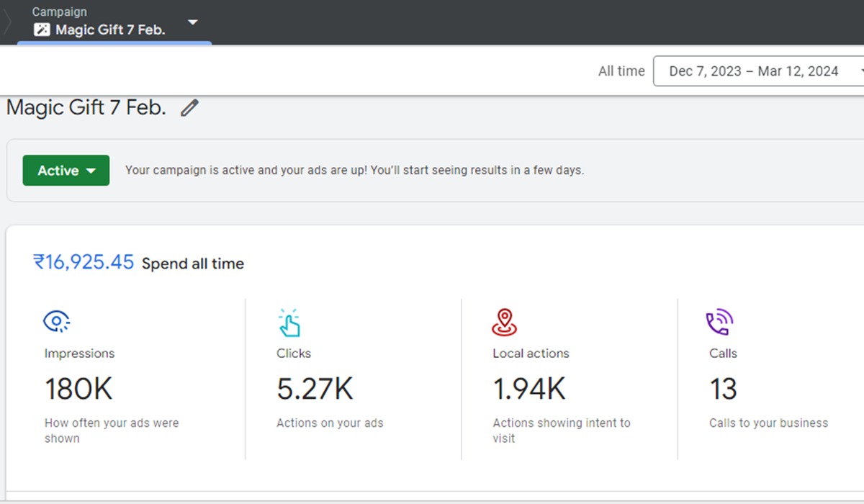Screen dimensions: 864x504
Task: Click the Impressions eye icon
Action: (56, 322)
